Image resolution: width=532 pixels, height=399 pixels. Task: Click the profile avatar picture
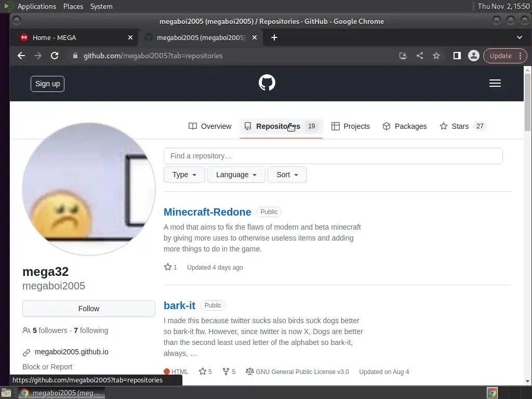point(89,189)
